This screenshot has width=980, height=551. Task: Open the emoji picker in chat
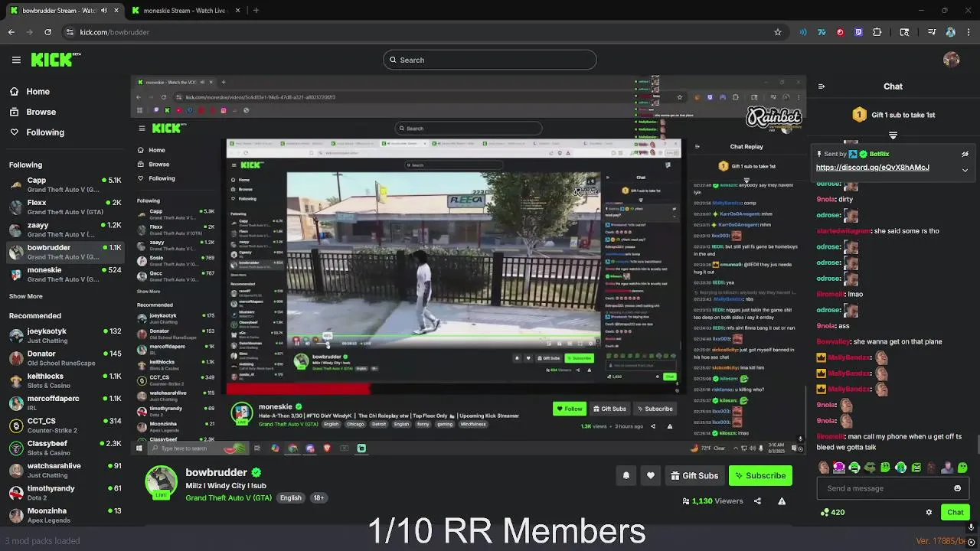pos(957,488)
